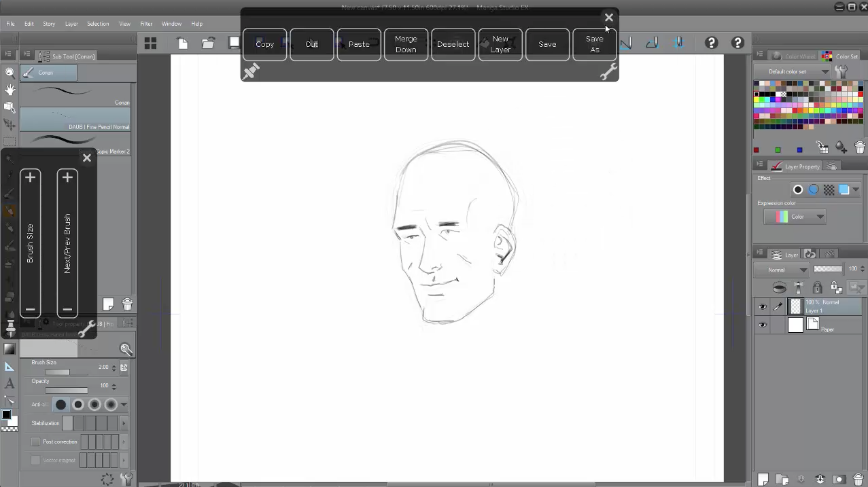Expand Post correction settings arrow
The width and height of the screenshot is (868, 487).
(124, 441)
